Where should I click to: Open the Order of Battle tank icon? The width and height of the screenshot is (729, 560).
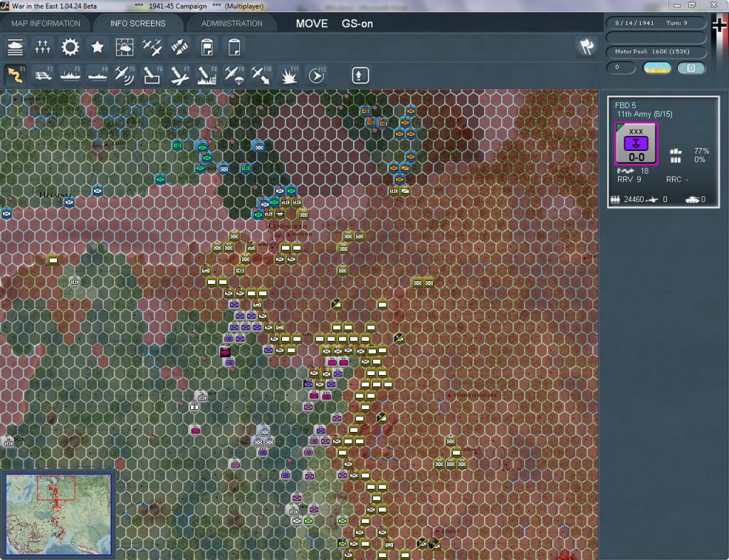pos(16,47)
